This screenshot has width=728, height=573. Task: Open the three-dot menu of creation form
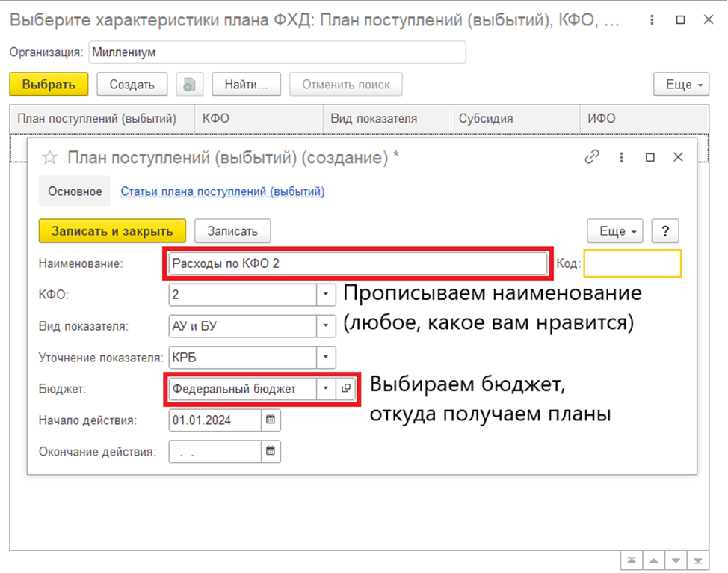pyautogui.click(x=621, y=158)
